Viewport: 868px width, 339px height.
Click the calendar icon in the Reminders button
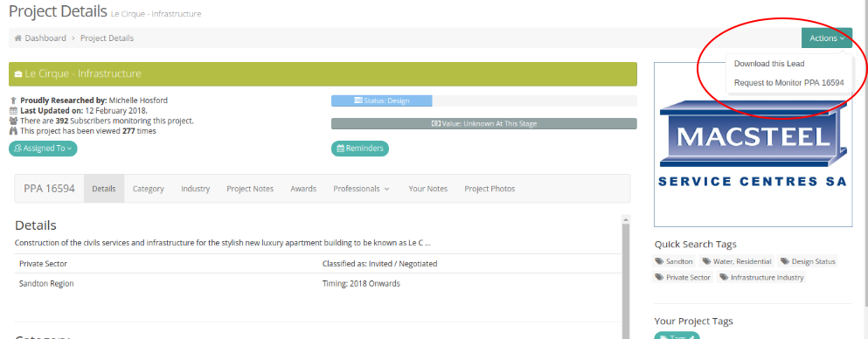(x=341, y=149)
